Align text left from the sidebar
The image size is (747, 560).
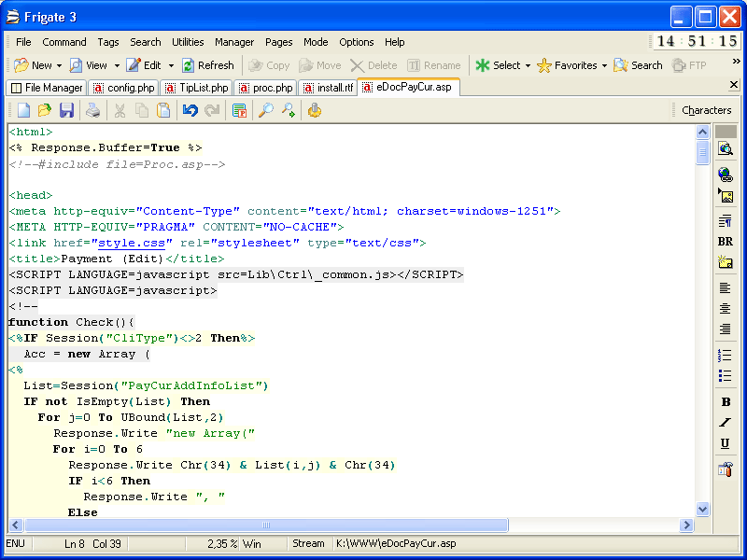tap(726, 288)
